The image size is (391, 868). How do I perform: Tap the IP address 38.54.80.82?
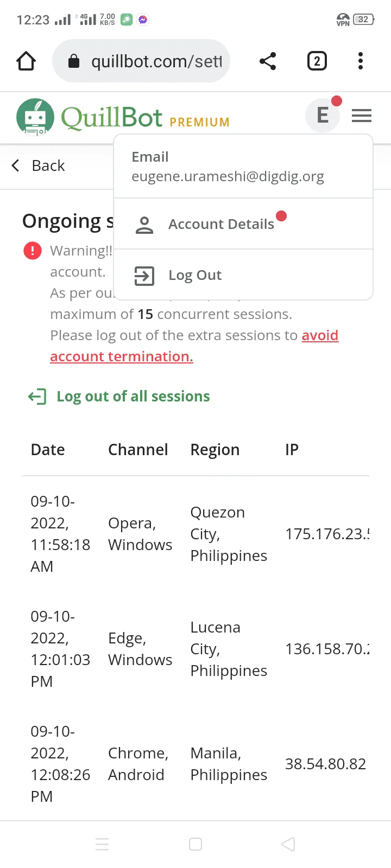pos(326,764)
